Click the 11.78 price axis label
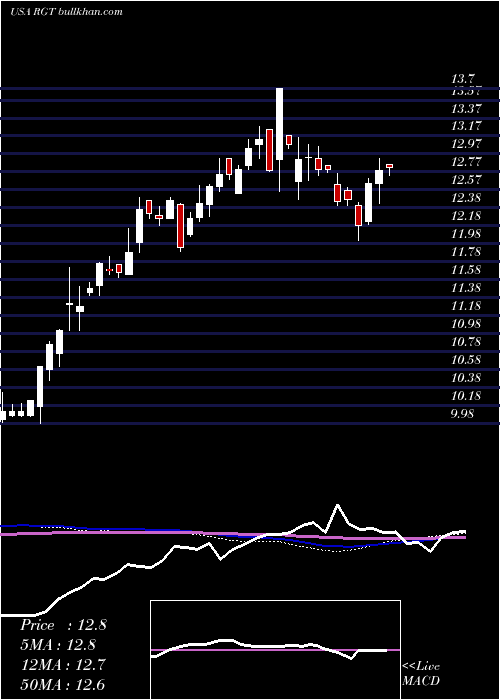 click(x=467, y=252)
